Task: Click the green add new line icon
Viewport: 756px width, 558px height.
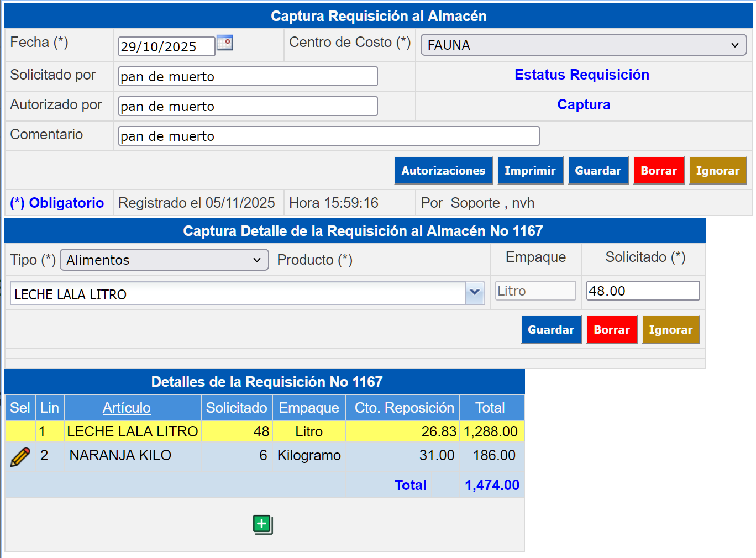Action: coord(263,524)
